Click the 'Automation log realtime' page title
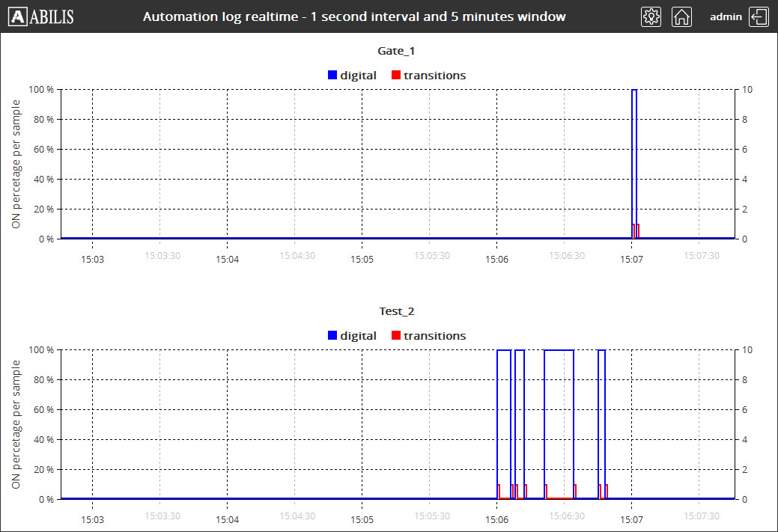The width and height of the screenshot is (778, 532). [354, 16]
